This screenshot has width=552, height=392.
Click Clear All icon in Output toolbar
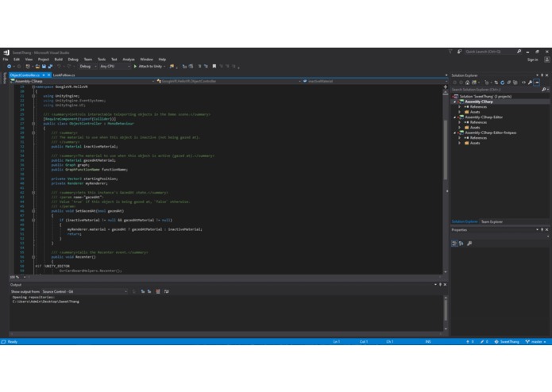coord(158,291)
